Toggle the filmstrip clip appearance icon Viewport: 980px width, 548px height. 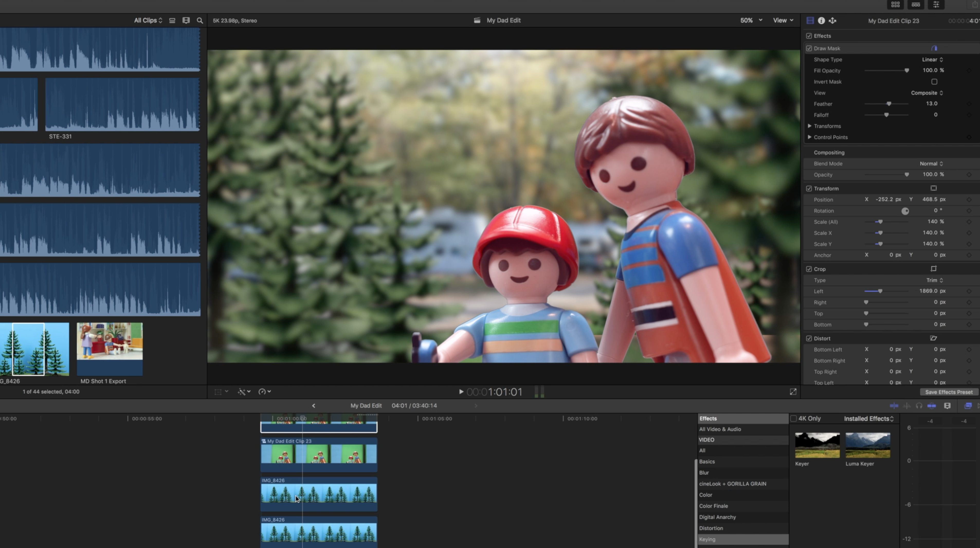186,21
